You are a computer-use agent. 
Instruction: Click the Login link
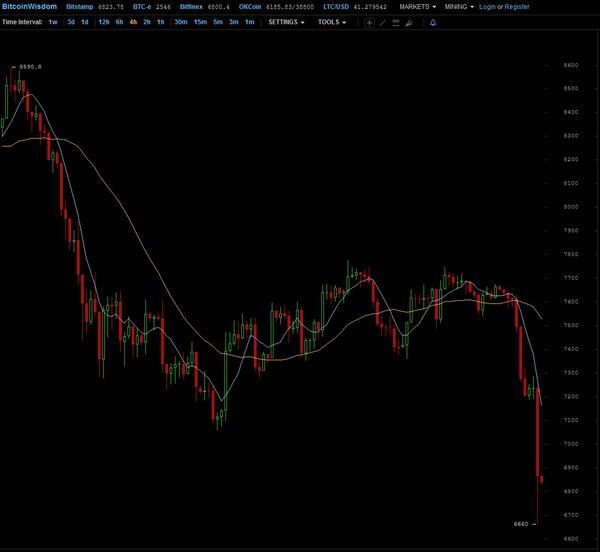(x=487, y=7)
